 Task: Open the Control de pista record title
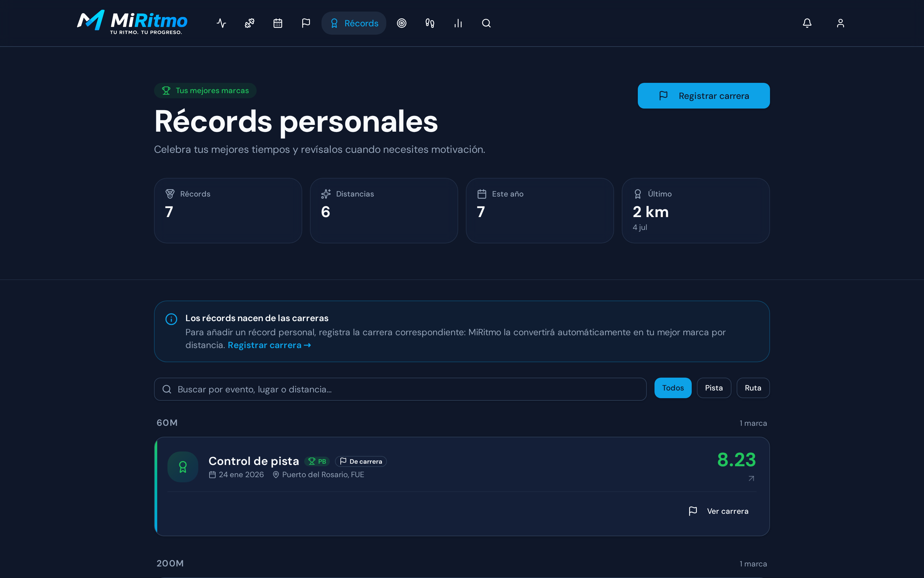253,461
